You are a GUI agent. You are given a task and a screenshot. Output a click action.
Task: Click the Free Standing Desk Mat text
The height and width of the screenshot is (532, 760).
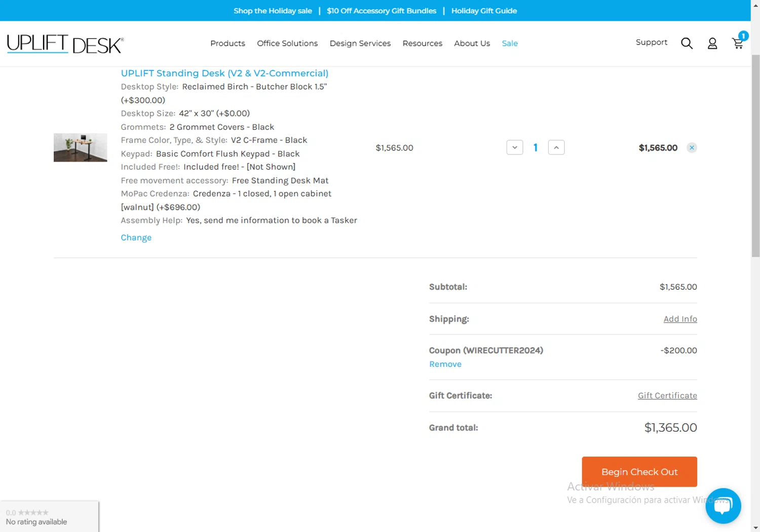click(280, 180)
